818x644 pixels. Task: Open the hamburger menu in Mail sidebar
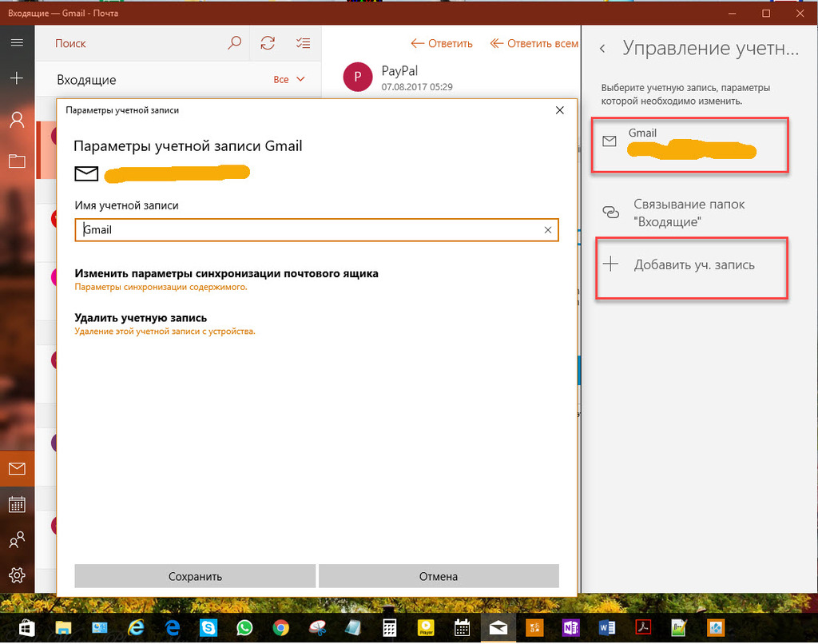pyautogui.click(x=17, y=43)
